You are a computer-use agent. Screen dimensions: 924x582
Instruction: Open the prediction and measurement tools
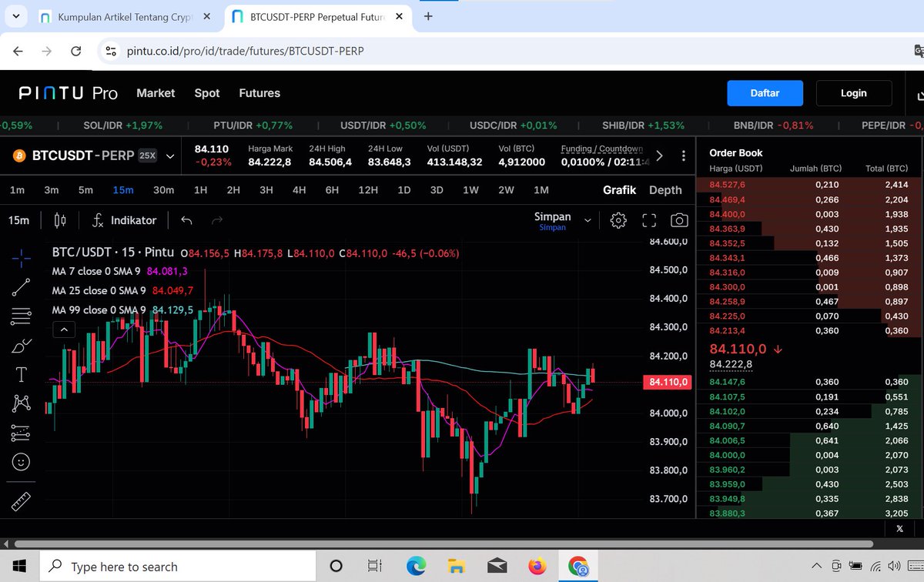coord(22,433)
